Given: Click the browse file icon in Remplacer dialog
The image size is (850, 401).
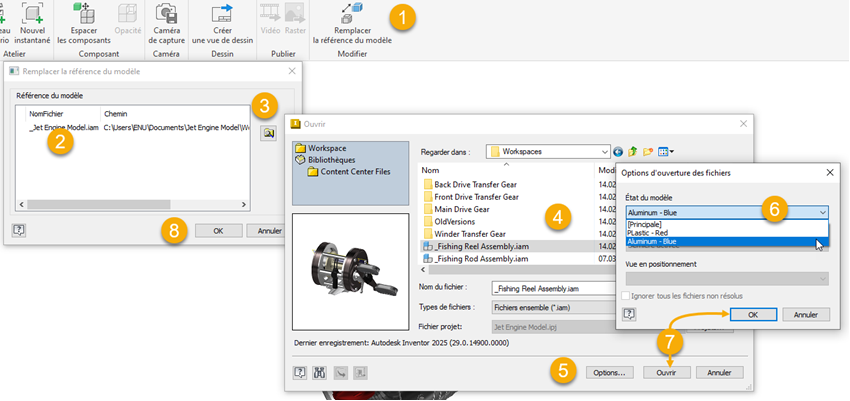Looking at the screenshot, I should tap(268, 133).
